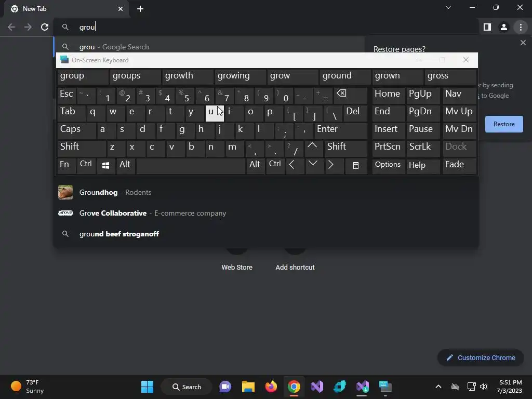Screen dimensions: 532x399
Task: Select the Groundhog Rodents suggestion
Action: (266, 192)
